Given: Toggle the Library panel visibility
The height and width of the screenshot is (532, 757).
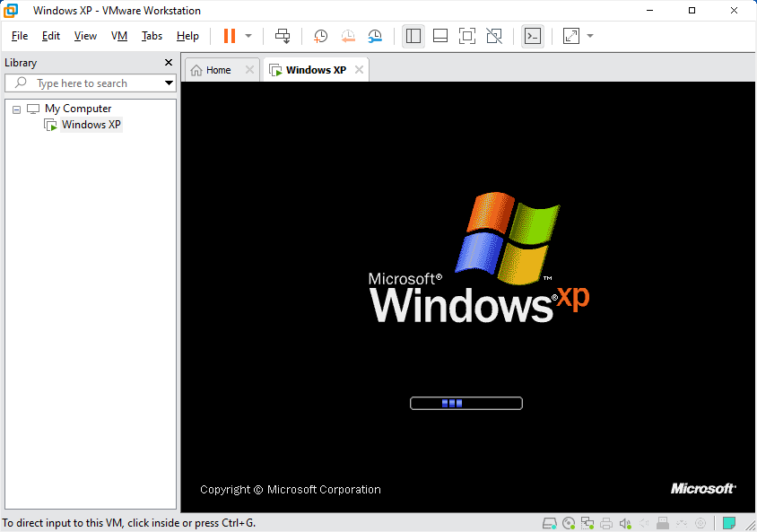Looking at the screenshot, I should point(413,36).
